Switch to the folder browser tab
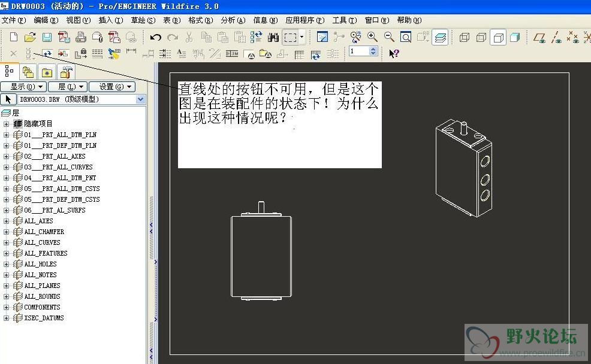This screenshot has height=364, width=591. pyautogui.click(x=28, y=72)
